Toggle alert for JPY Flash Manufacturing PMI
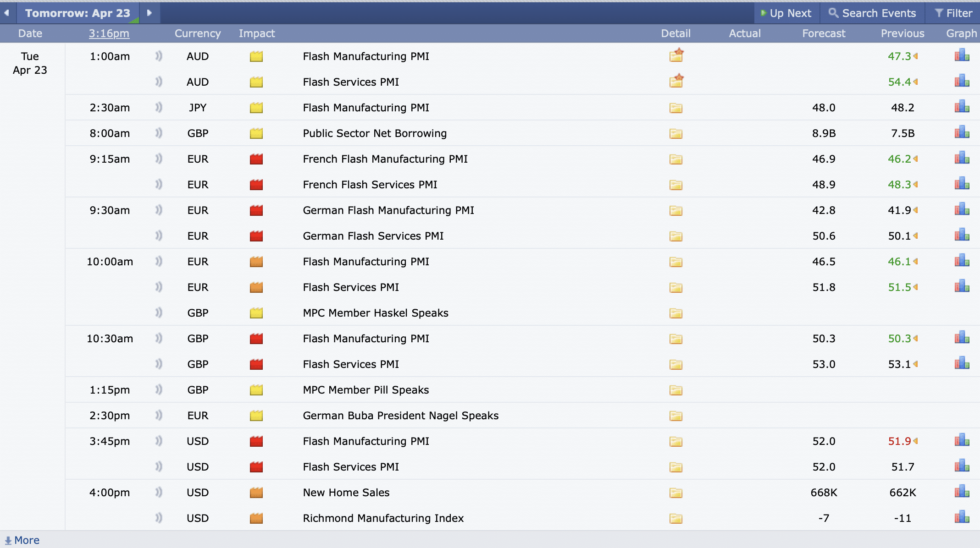Image resolution: width=980 pixels, height=548 pixels. pos(159,108)
